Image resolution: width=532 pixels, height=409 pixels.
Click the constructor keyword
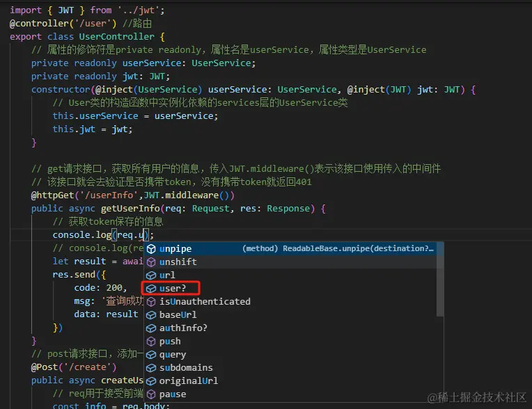click(x=61, y=90)
